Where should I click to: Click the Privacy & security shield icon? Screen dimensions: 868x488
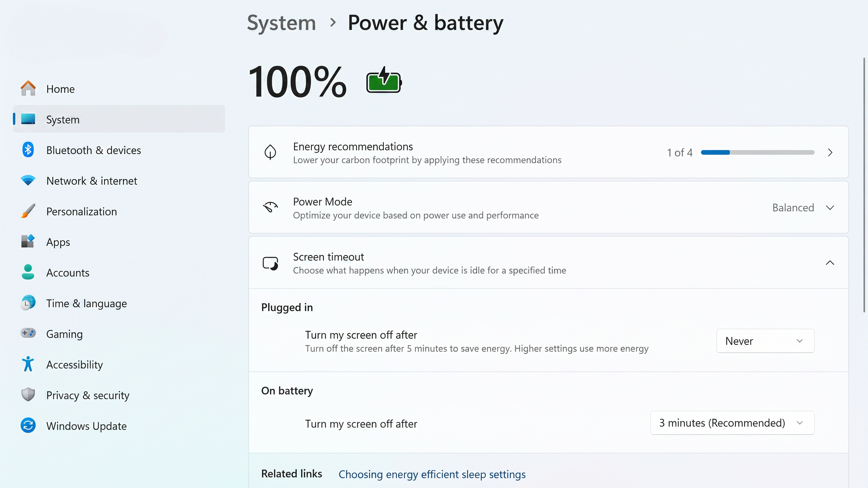28,395
